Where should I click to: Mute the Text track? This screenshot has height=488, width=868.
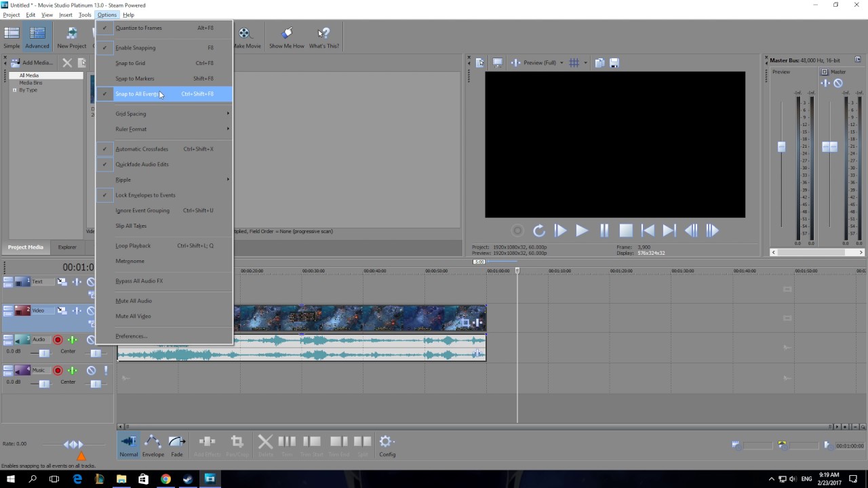coord(91,282)
